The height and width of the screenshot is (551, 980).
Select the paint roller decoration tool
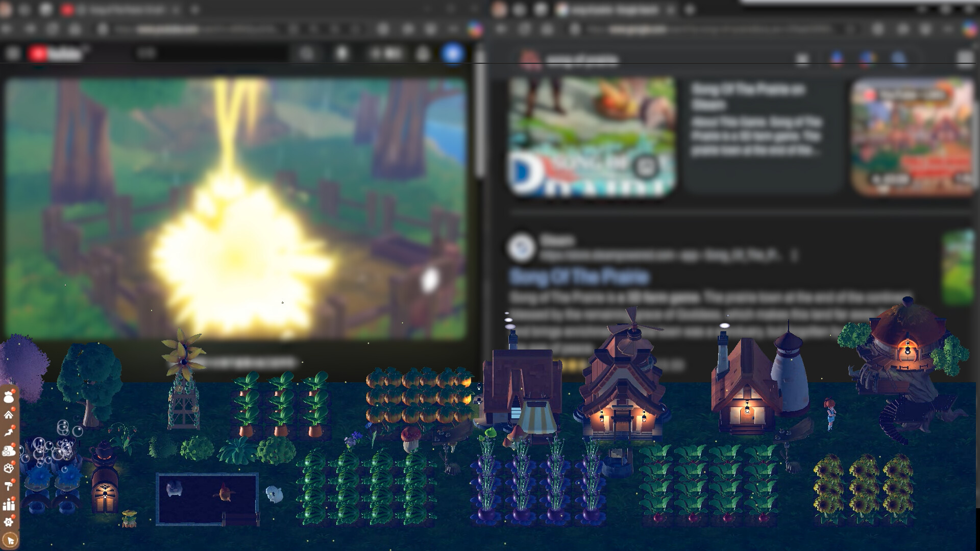point(9,485)
